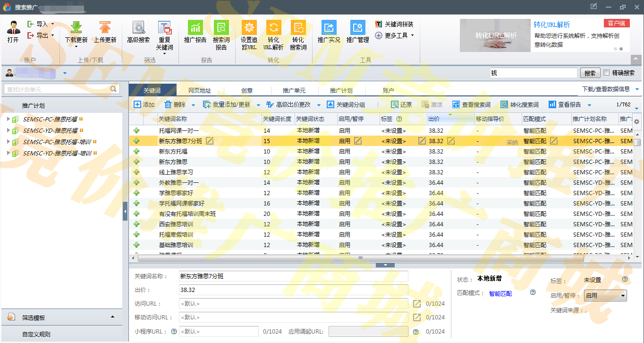Screen dimensions: 644x343
Task: Click 查看报告 view report button
Action: (x=565, y=105)
